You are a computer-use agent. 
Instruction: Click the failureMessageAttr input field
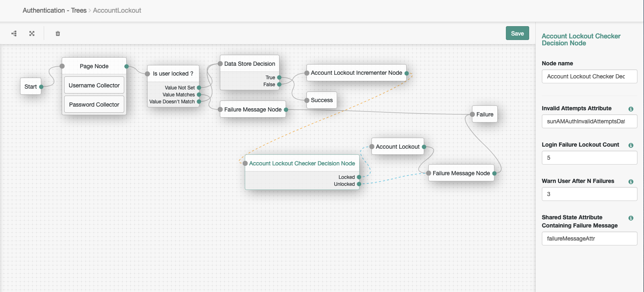589,239
